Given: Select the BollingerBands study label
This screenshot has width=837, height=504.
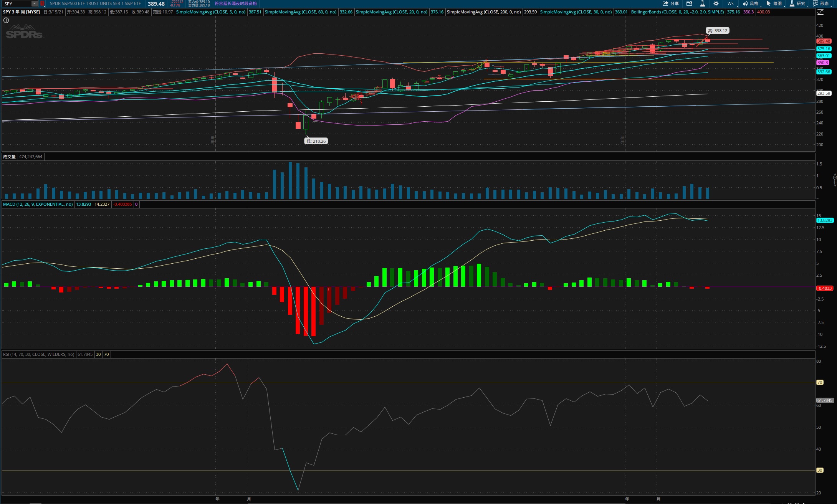Looking at the screenshot, I should 678,12.
